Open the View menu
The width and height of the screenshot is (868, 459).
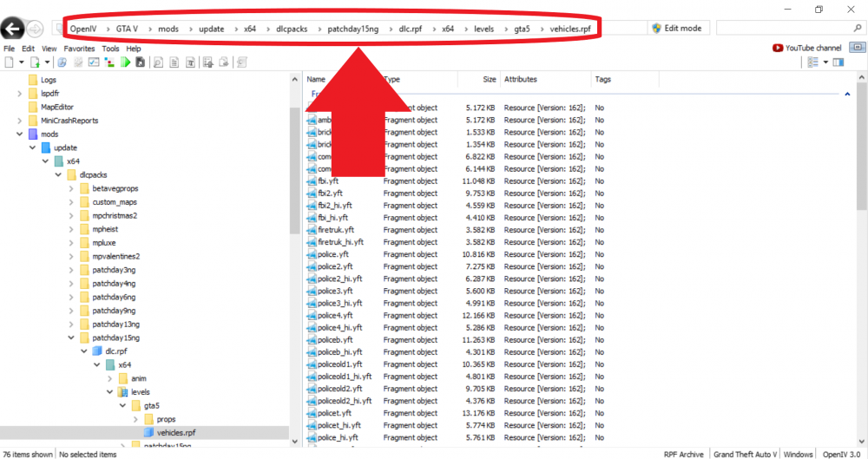(49, 49)
